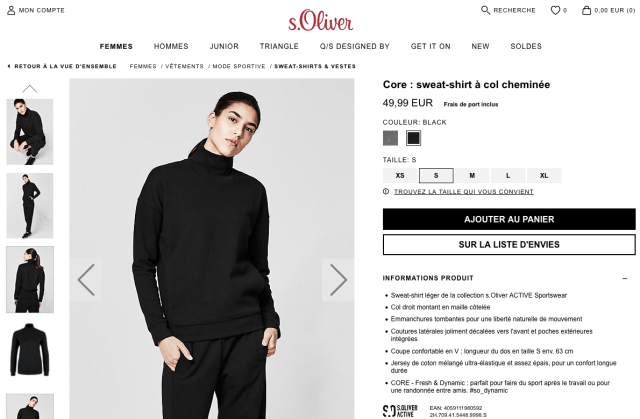Collapse the Informations Produit section

click(625, 278)
